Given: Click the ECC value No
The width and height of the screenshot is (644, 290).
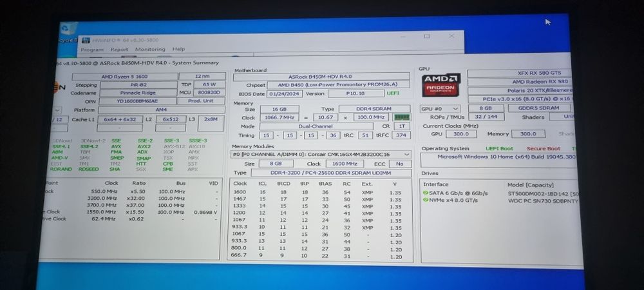Looking at the screenshot, I should [x=400, y=164].
